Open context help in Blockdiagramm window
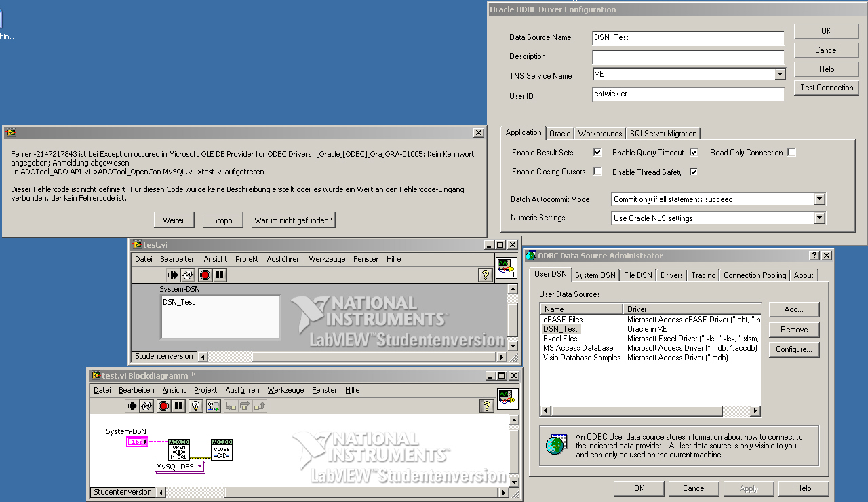The image size is (868, 502). pyautogui.click(x=486, y=406)
